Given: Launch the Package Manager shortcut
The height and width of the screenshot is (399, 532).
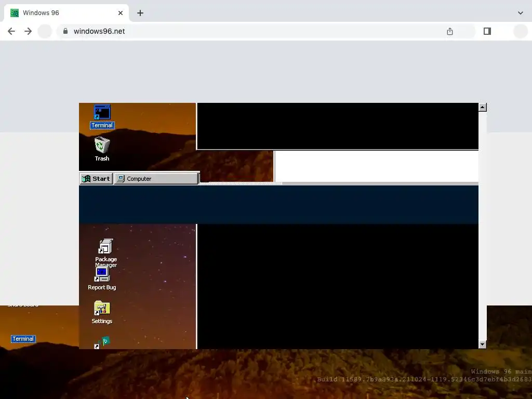Looking at the screenshot, I should coord(105,252).
